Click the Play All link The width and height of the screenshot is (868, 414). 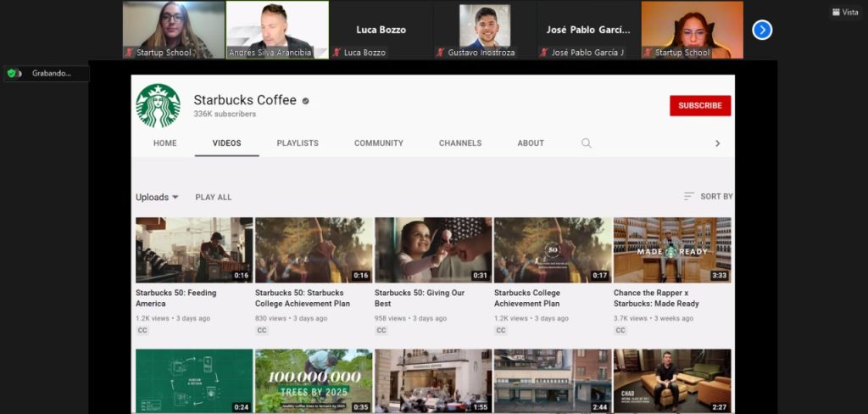click(x=213, y=197)
